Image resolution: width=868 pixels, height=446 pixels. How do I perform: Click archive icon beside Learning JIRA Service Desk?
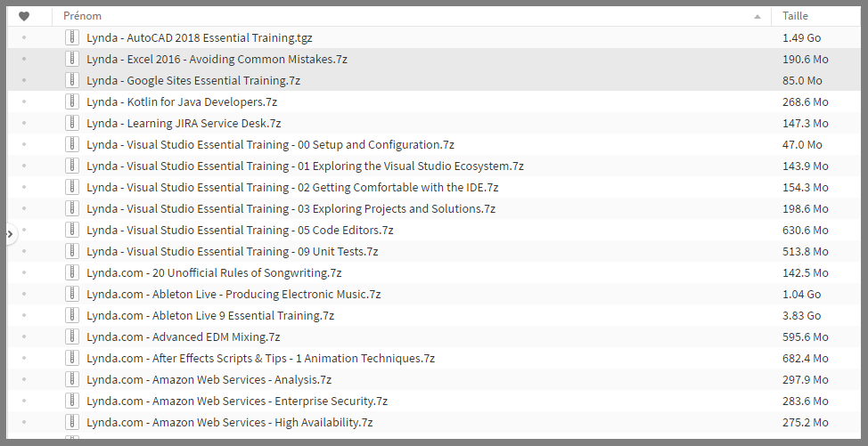coord(72,123)
